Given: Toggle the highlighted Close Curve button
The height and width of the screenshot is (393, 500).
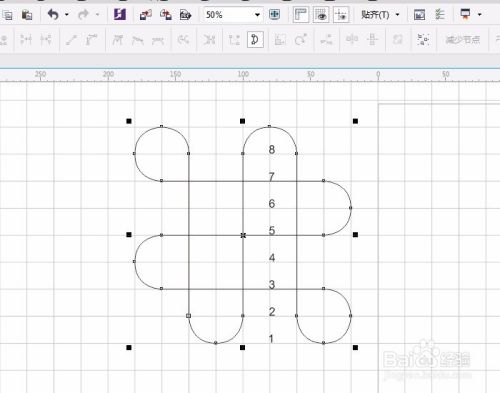Looking at the screenshot, I should (x=255, y=40).
